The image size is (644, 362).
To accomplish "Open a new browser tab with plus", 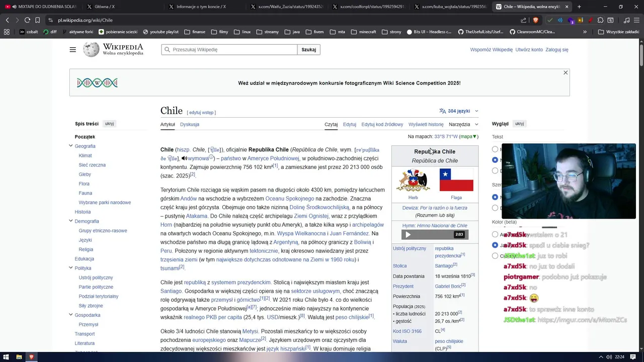I will click(579, 7).
